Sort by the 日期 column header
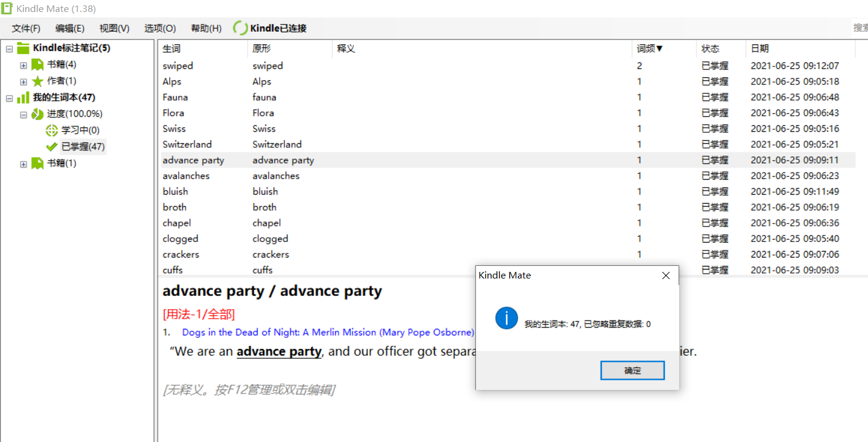This screenshot has height=442, width=868. (800, 49)
